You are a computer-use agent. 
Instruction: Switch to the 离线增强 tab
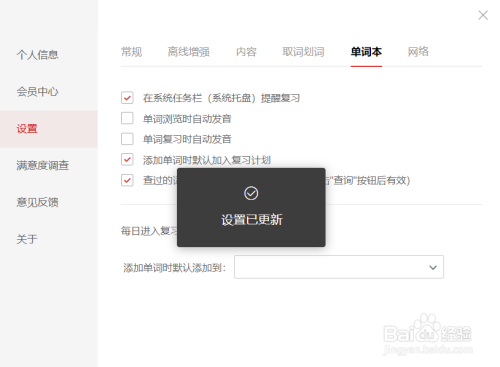point(189,52)
